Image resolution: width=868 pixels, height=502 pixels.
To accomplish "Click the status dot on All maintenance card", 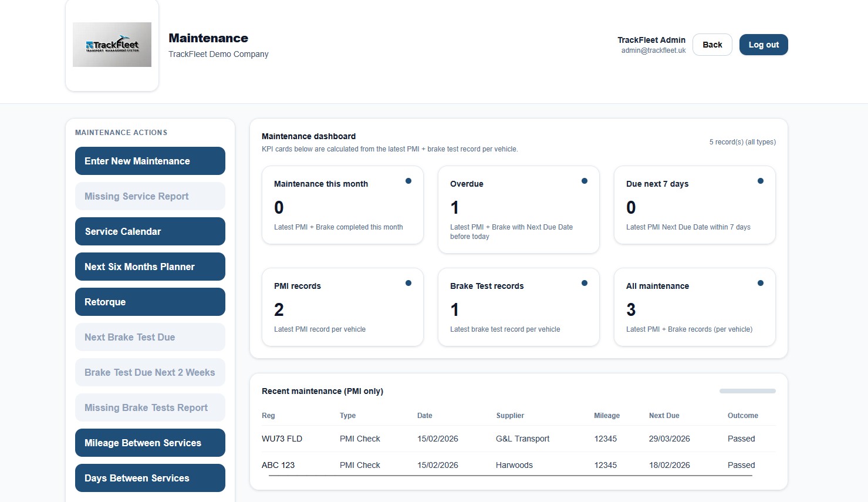I will click(761, 282).
